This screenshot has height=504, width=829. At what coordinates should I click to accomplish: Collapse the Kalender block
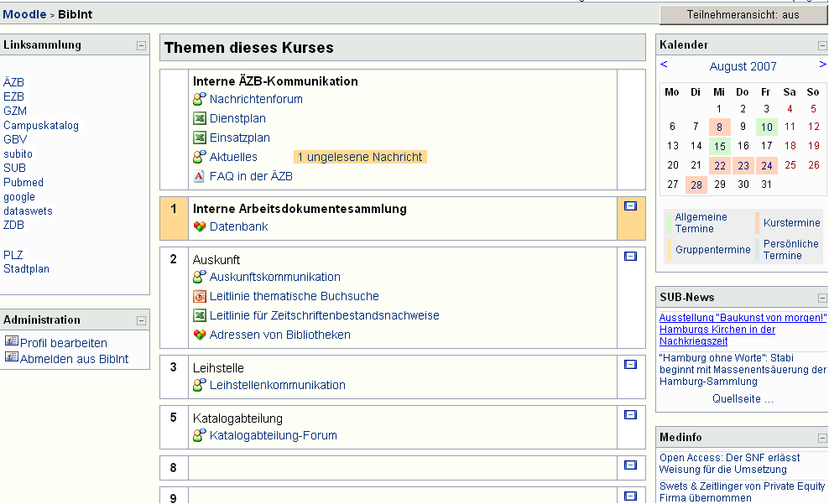click(x=822, y=46)
